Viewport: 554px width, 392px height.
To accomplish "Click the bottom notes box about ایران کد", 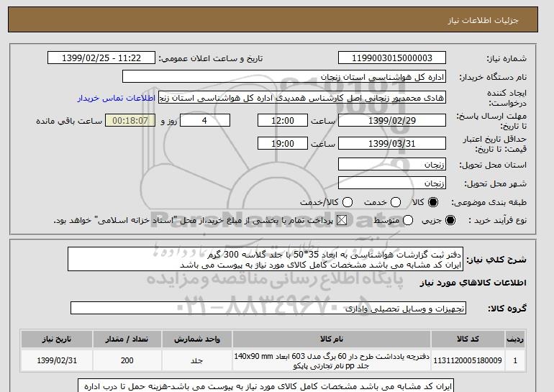I will pyautogui.click(x=265, y=386).
